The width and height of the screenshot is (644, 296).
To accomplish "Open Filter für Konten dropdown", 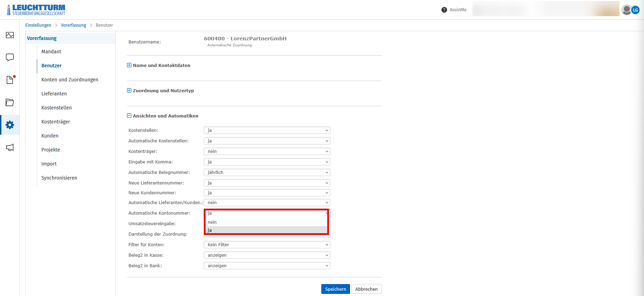I will pyautogui.click(x=267, y=245).
